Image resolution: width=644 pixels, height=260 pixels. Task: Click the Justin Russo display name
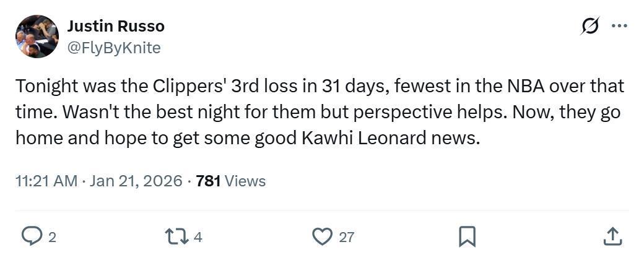tap(116, 27)
